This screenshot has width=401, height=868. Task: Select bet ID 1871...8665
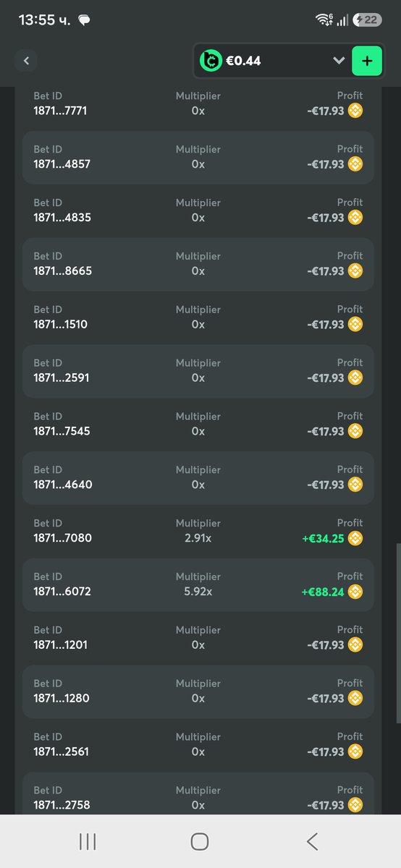coord(62,271)
